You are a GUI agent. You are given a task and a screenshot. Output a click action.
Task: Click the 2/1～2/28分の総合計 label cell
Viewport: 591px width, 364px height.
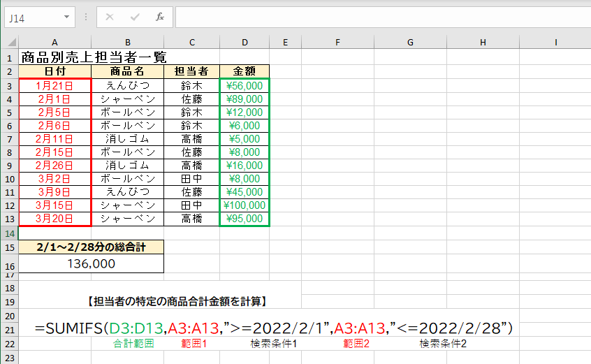pyautogui.click(x=91, y=247)
